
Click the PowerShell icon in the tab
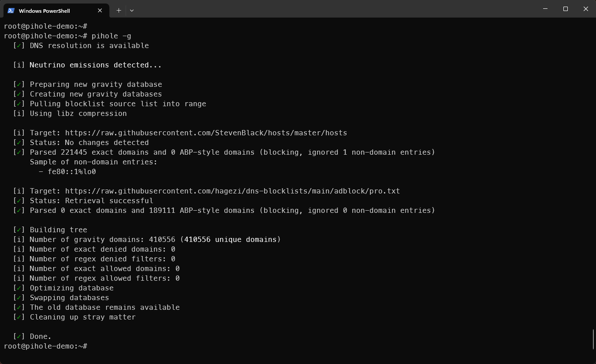11,11
